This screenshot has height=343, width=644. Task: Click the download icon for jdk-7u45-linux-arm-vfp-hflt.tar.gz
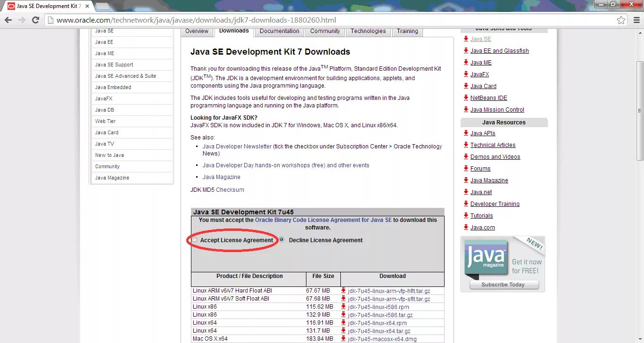coord(344,291)
